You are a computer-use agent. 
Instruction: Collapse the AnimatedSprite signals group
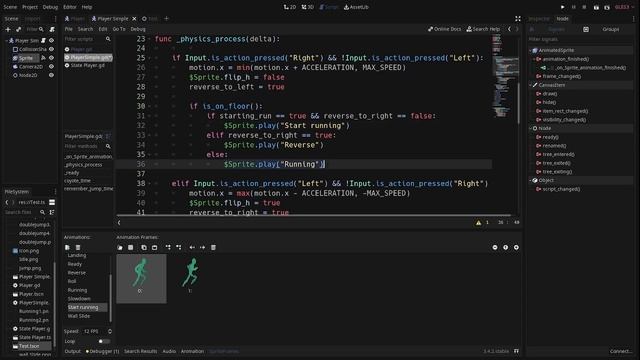point(531,51)
